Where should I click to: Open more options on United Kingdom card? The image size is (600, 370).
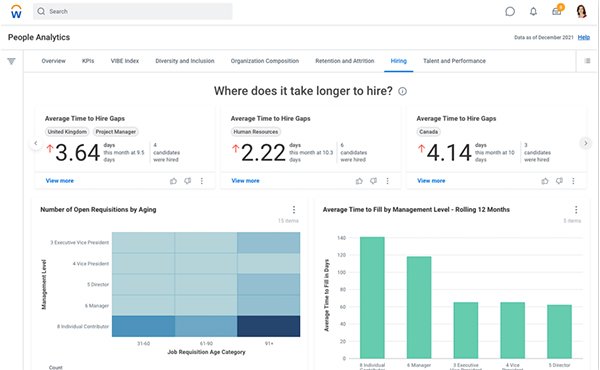202,181
